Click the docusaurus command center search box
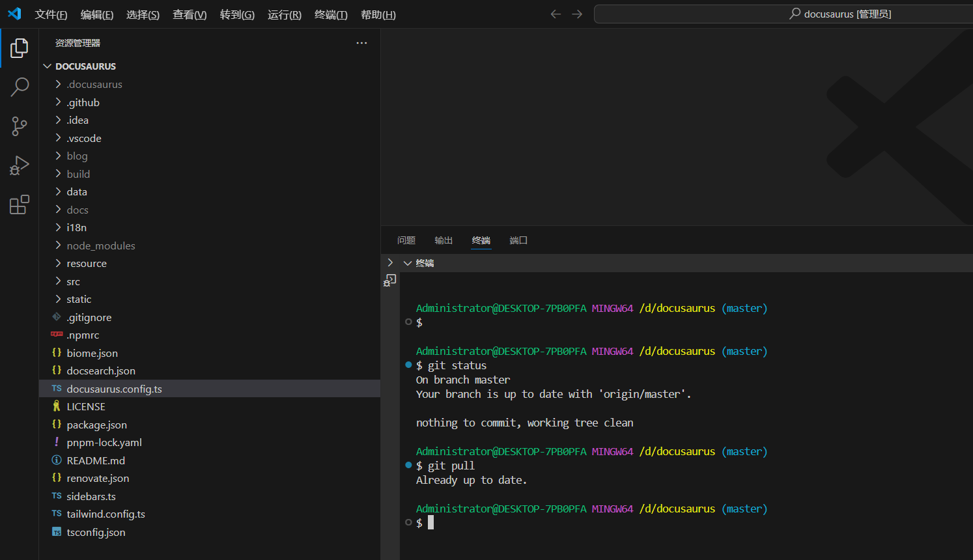The image size is (973, 560). click(783, 14)
